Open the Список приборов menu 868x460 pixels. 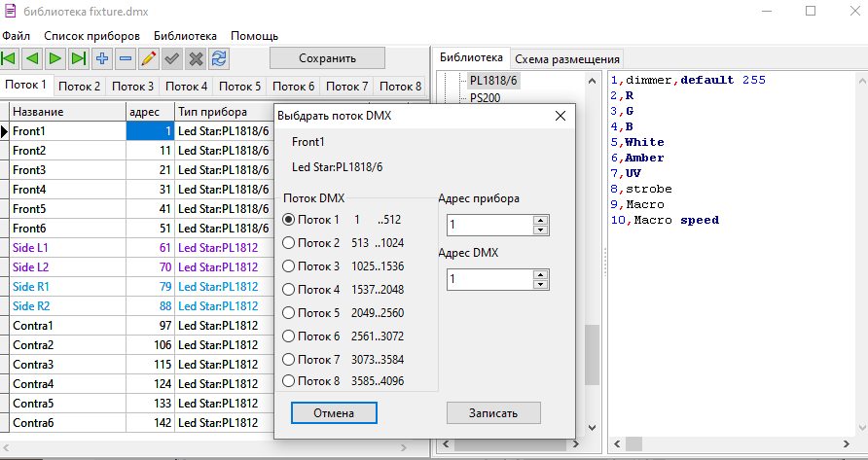tap(91, 36)
